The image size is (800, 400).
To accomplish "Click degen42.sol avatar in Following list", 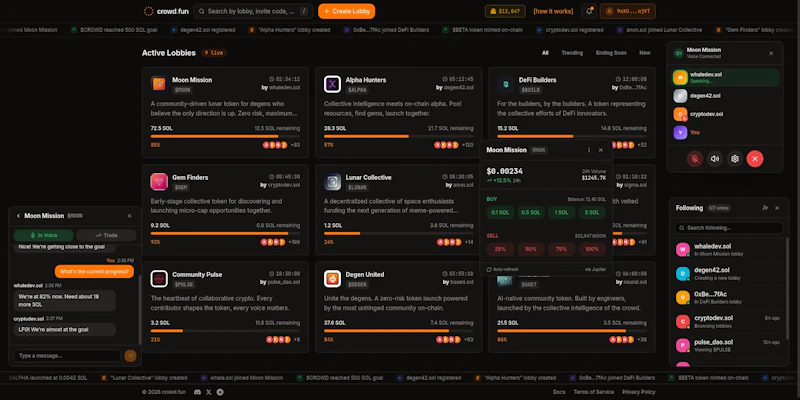I will coord(683,273).
